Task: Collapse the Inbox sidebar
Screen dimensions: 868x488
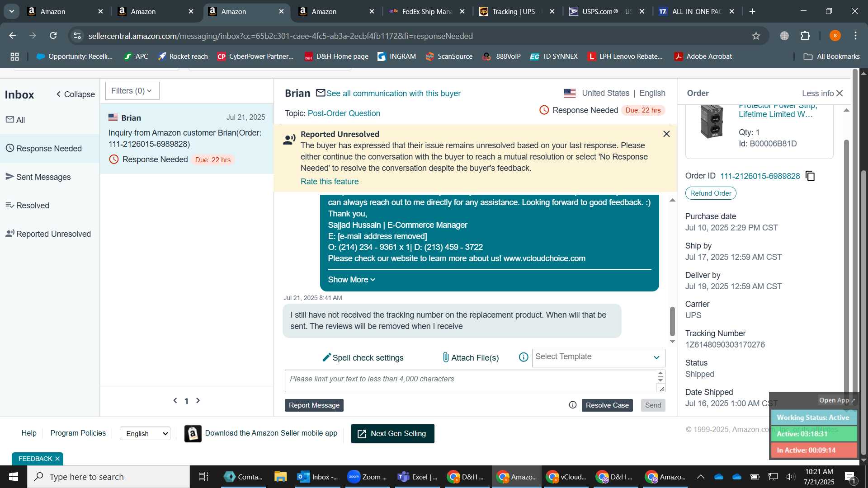Action: pos(75,94)
